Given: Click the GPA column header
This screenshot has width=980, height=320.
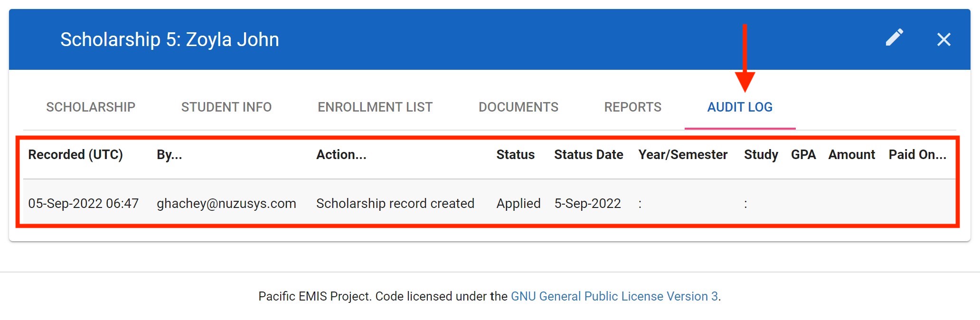Looking at the screenshot, I should 803,155.
